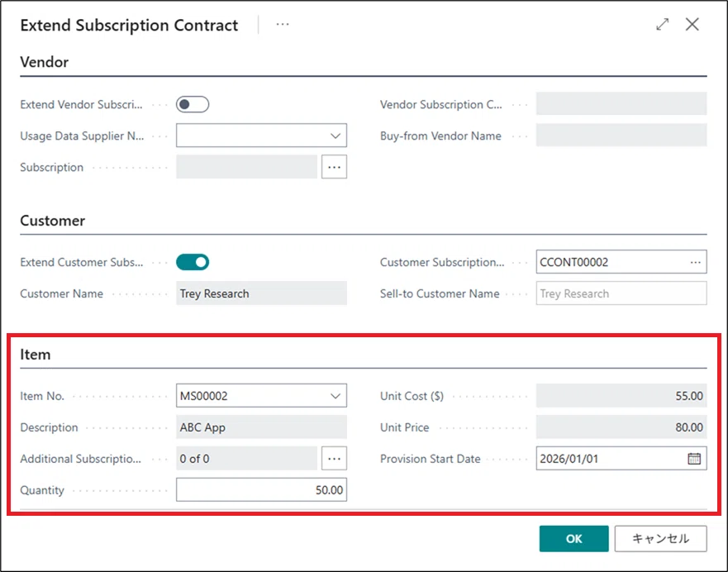Image resolution: width=728 pixels, height=572 pixels.
Task: Click the Unit Cost value 55.00
Action: pos(621,396)
